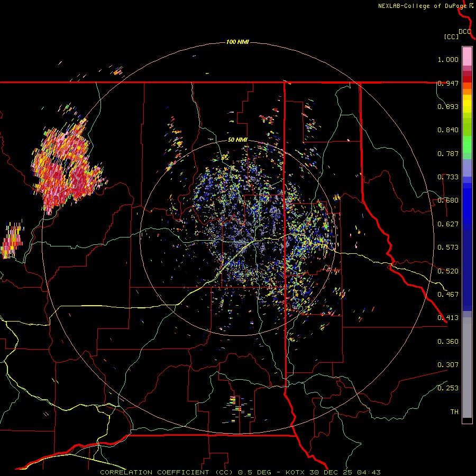Select the 0.307 color scale value

[448, 365]
